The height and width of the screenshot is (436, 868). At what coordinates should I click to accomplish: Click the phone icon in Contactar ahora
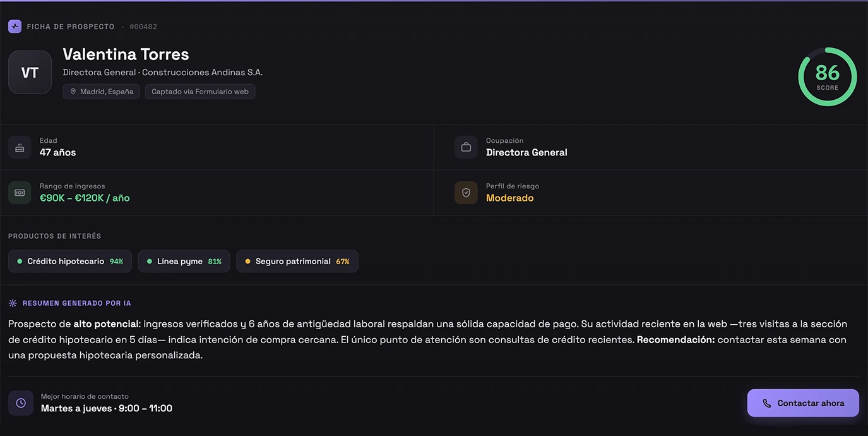click(767, 403)
